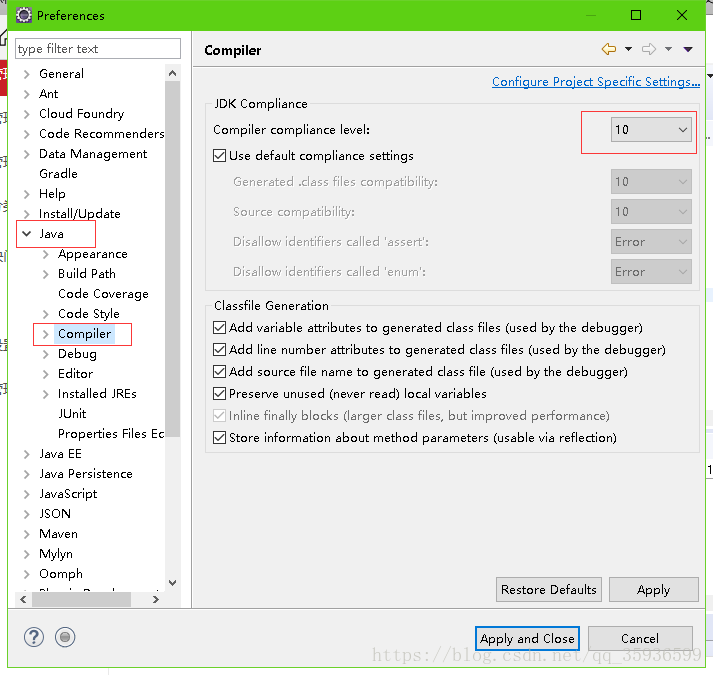Click the Apply button
The height and width of the screenshot is (675, 713).
pyautogui.click(x=653, y=589)
